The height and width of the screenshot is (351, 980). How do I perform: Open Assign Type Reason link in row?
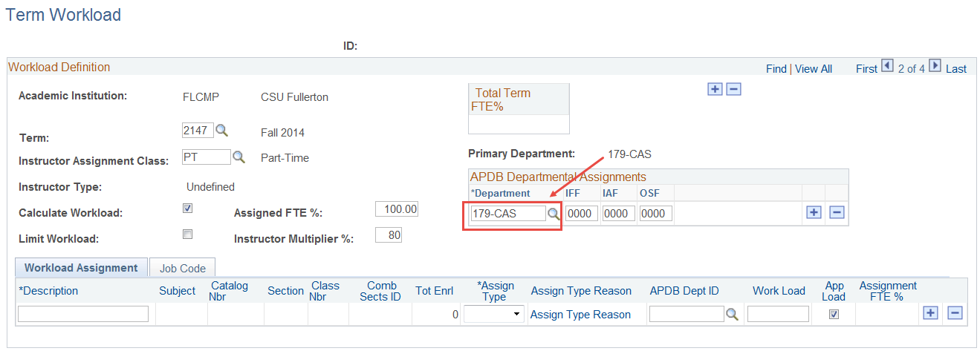tap(580, 315)
